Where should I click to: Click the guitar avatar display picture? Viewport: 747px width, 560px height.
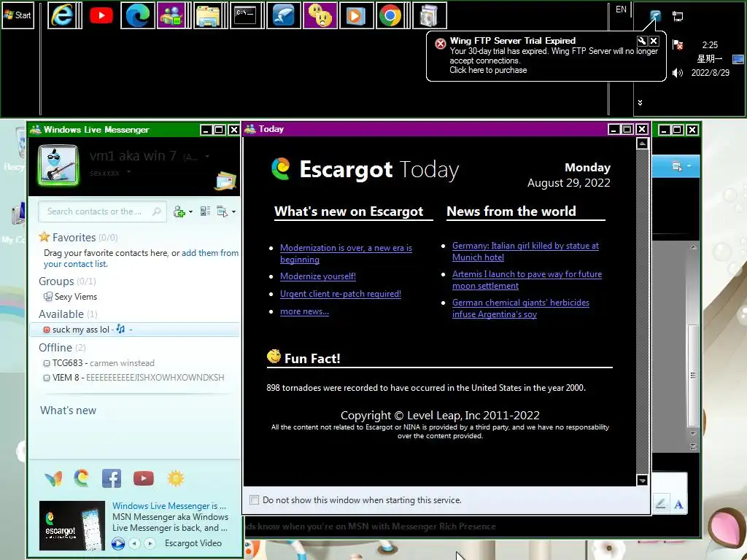(x=58, y=166)
